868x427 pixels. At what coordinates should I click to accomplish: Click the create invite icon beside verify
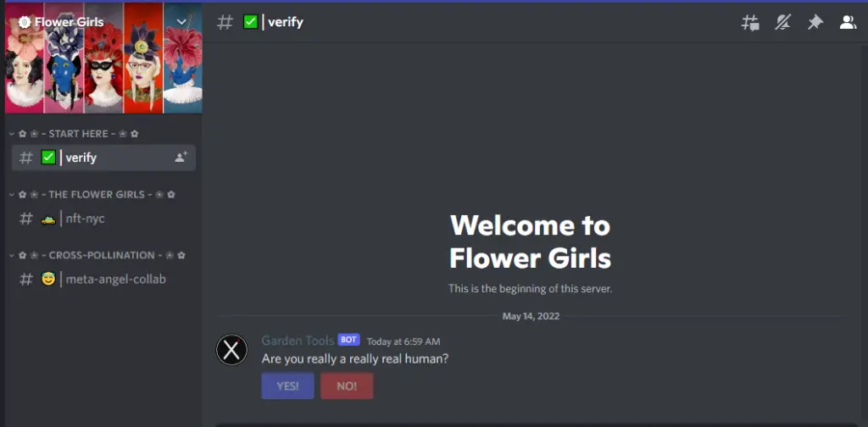point(181,157)
